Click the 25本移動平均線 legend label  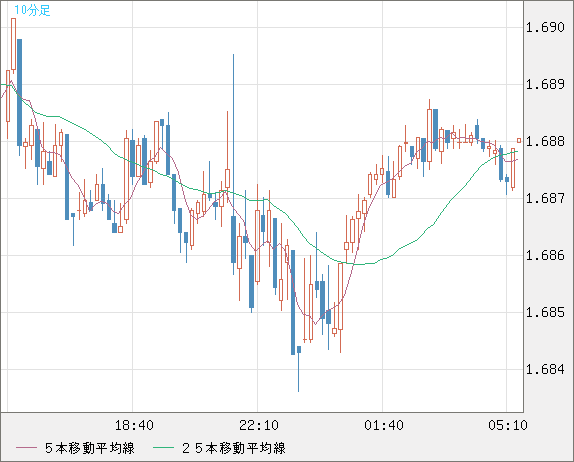[234, 448]
